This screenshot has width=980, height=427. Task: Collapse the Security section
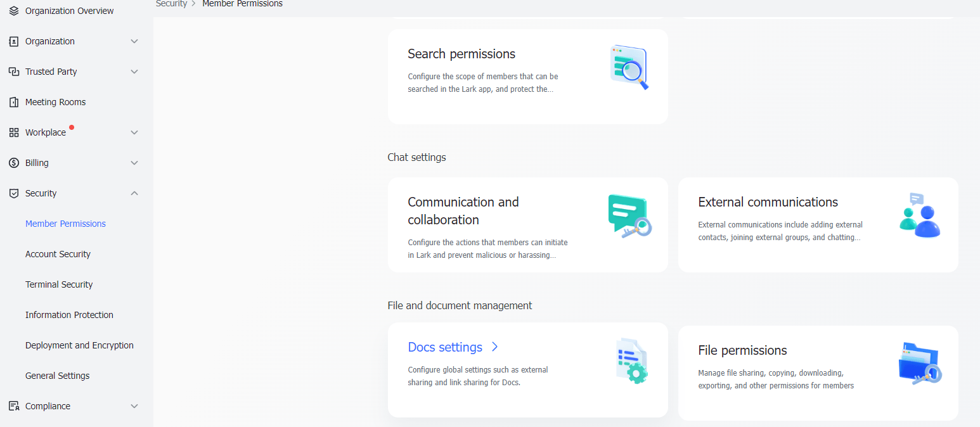click(x=134, y=193)
